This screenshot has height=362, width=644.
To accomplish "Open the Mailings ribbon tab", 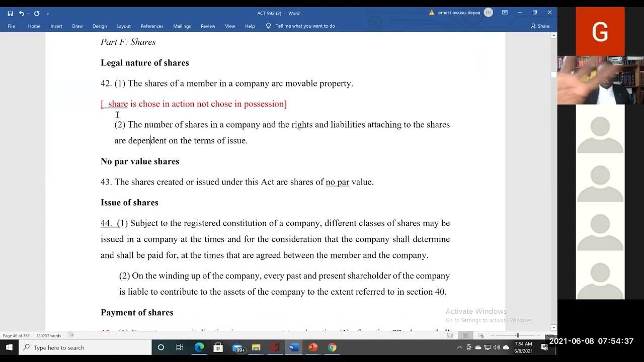I will pyautogui.click(x=182, y=26).
